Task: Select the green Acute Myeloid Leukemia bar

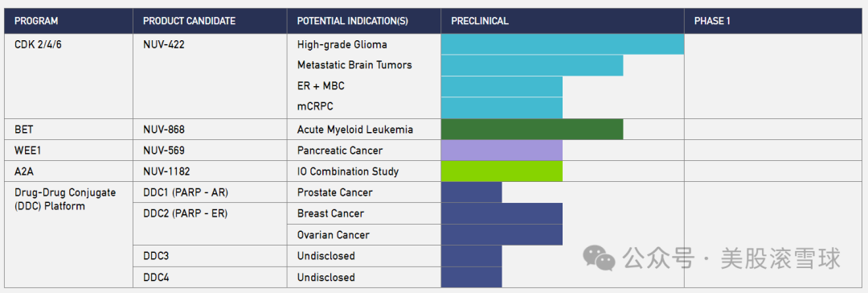Action: 532,130
